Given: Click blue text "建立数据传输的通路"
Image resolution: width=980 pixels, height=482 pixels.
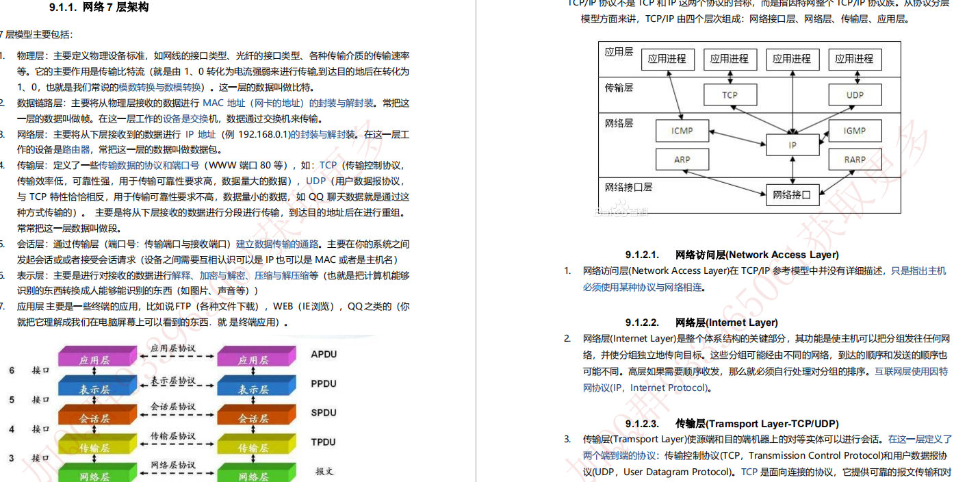Looking at the screenshot, I should click(277, 244).
